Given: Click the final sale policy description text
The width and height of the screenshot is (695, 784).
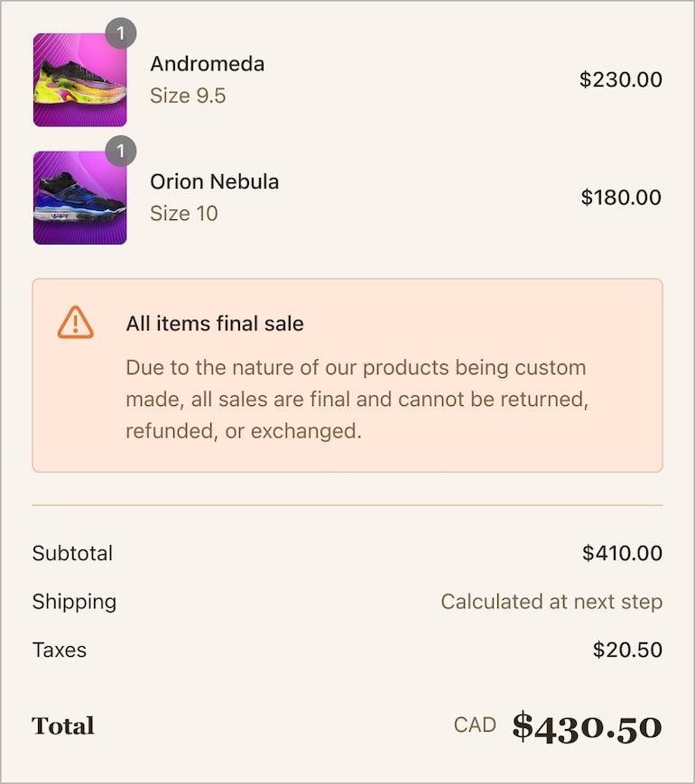Looking at the screenshot, I should [357, 399].
